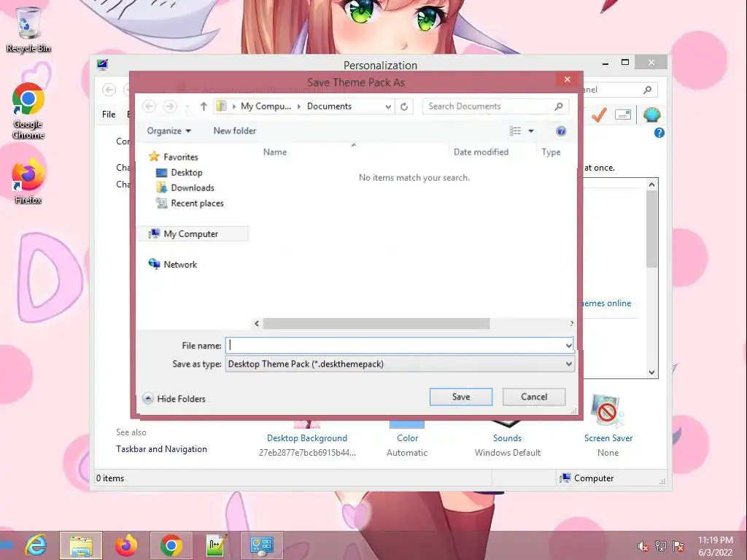
Task: Open the File name history dropdown
Action: pos(568,345)
